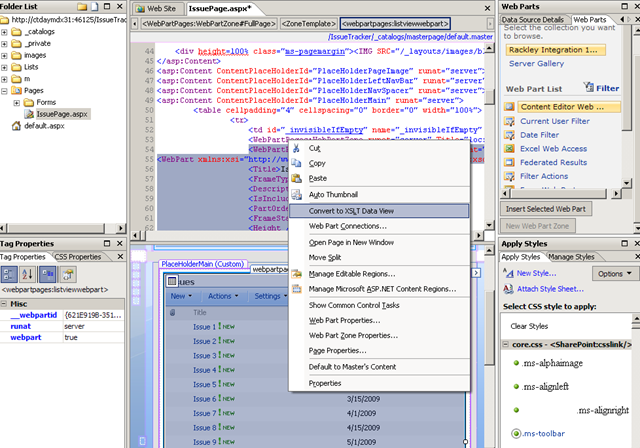
Task: Click the list view icon beside Issues title
Action: pos(172,281)
